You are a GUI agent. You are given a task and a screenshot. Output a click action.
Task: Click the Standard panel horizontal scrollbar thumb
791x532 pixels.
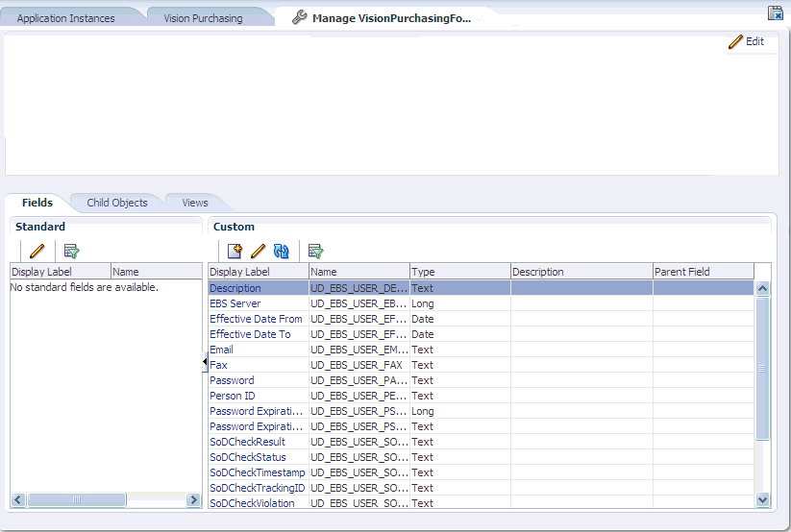(77, 499)
